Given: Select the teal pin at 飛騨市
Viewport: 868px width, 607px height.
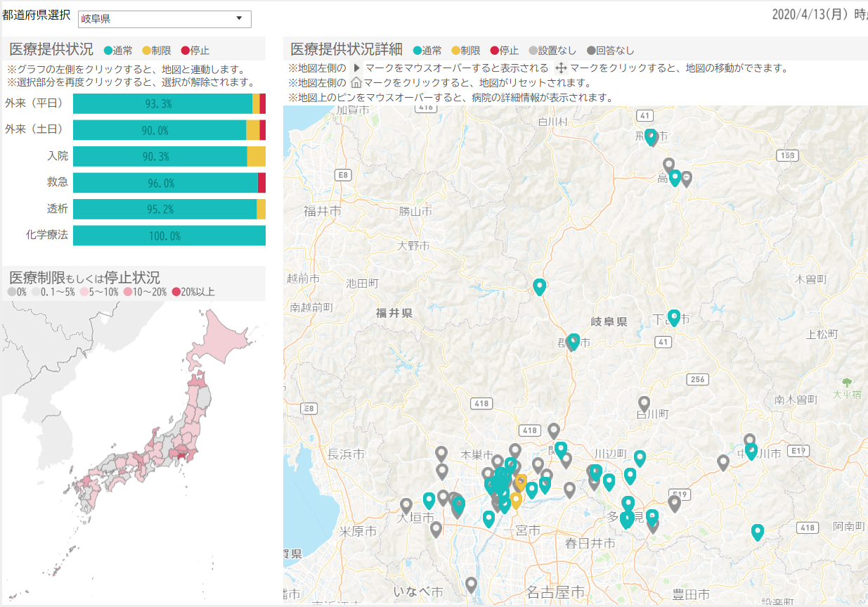Looking at the screenshot, I should point(651,136).
